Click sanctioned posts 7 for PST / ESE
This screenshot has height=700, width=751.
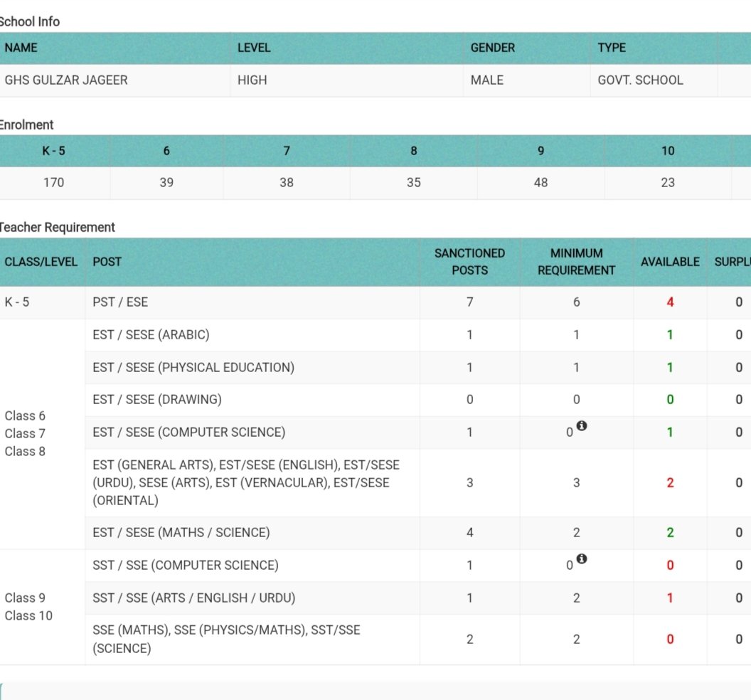pos(469,302)
